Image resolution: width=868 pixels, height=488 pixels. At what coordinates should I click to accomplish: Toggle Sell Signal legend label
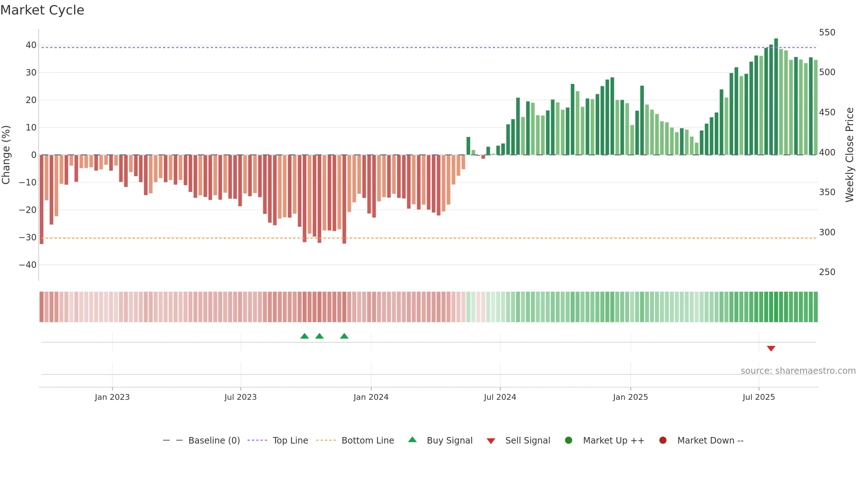528,440
